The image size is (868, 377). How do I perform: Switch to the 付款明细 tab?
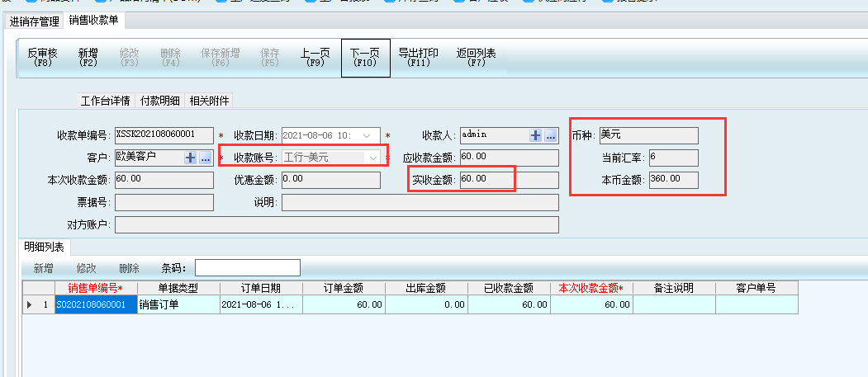[x=159, y=101]
